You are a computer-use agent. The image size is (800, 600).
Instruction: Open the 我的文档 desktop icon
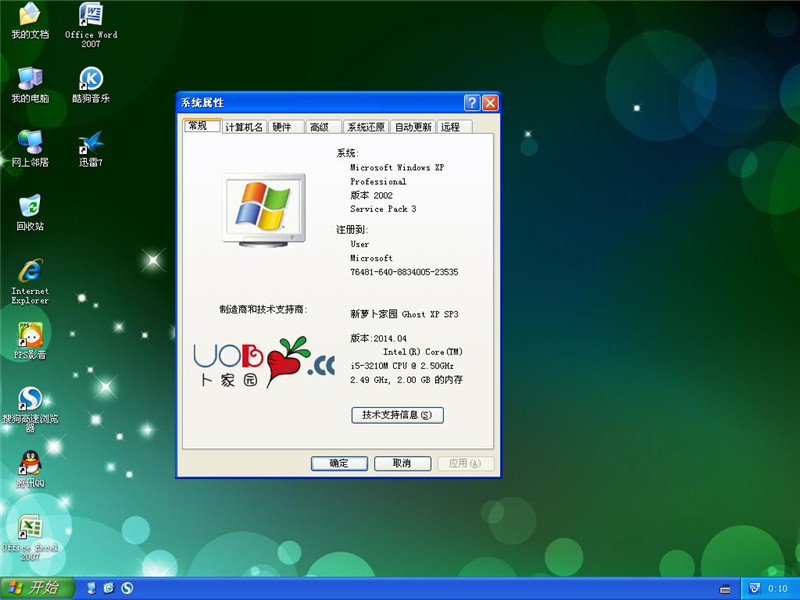coord(30,21)
